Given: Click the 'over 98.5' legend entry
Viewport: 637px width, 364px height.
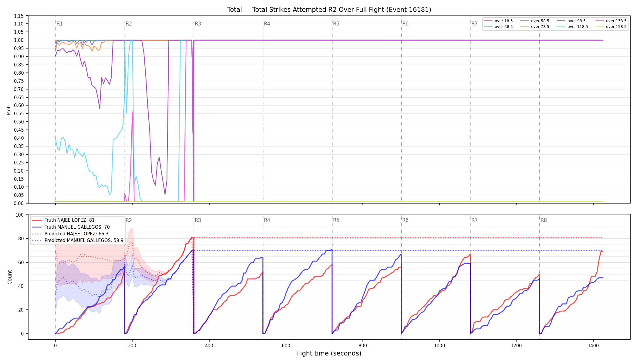Looking at the screenshot, I should (571, 21).
